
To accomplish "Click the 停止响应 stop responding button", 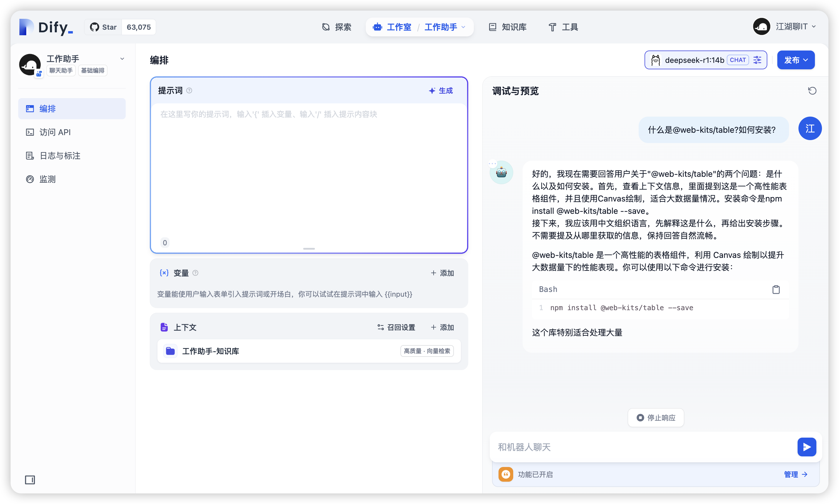I will coord(656,417).
